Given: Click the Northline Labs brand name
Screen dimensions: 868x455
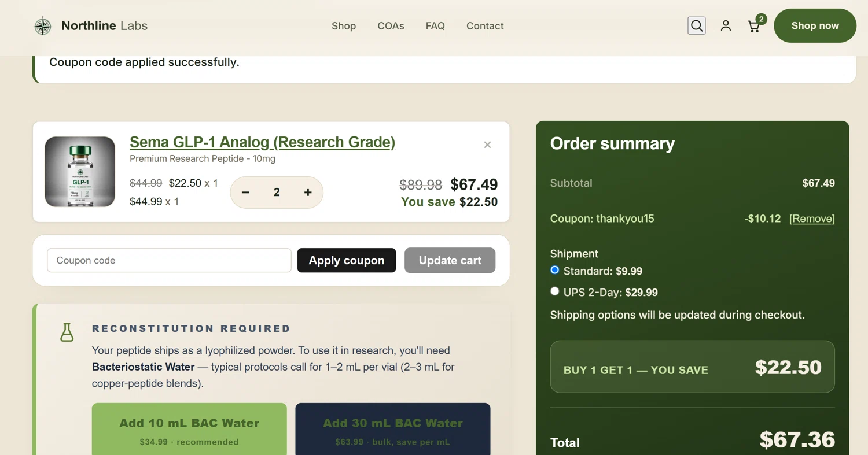Looking at the screenshot, I should coord(104,26).
